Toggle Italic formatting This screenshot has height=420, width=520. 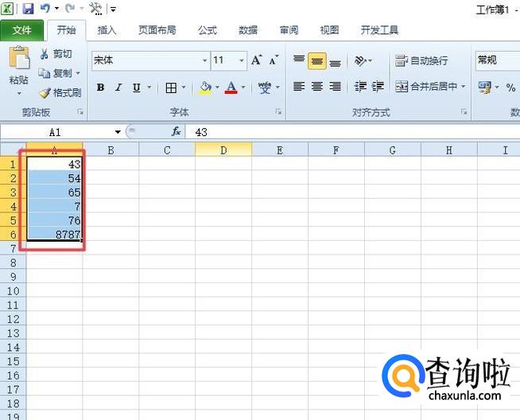(x=118, y=87)
